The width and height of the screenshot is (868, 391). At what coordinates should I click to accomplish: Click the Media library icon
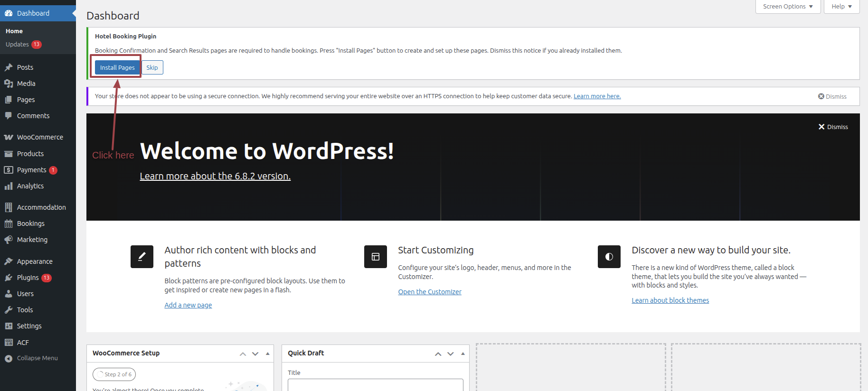(x=9, y=84)
